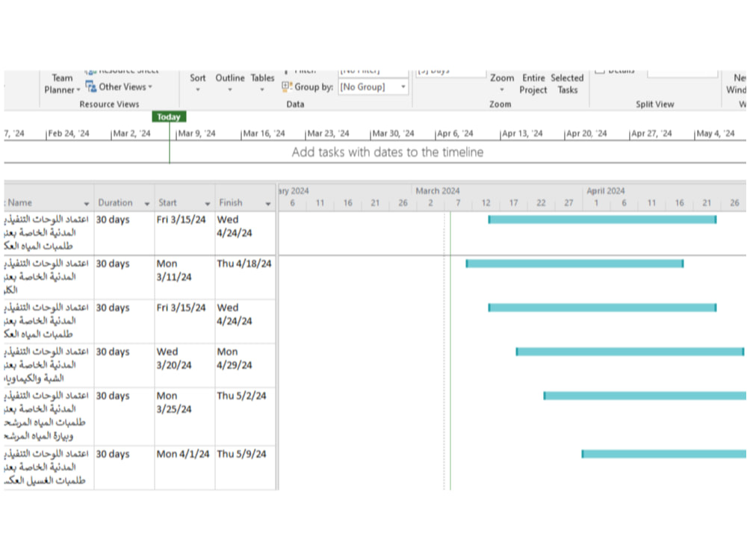747x560 pixels.
Task: Click the 'Mar 16, '24' timeline date label
Action: click(x=264, y=134)
